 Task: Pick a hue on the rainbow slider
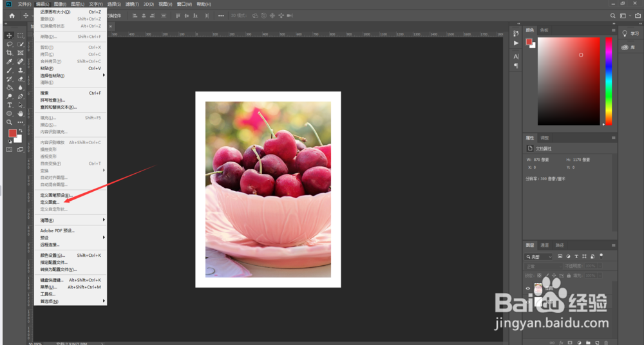[x=609, y=81]
